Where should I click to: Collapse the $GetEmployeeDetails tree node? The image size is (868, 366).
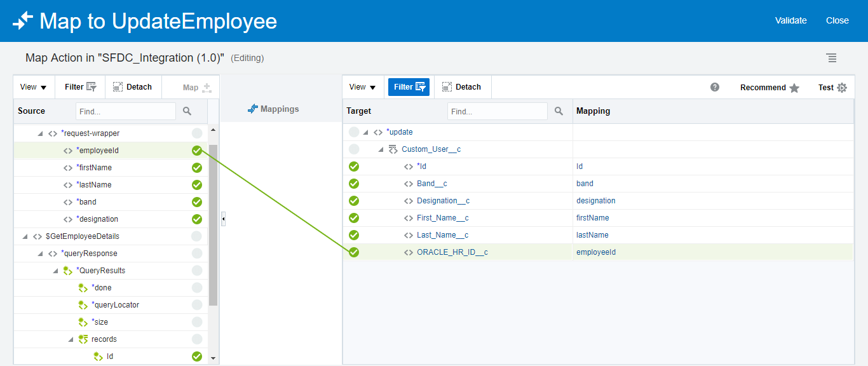[25, 236]
